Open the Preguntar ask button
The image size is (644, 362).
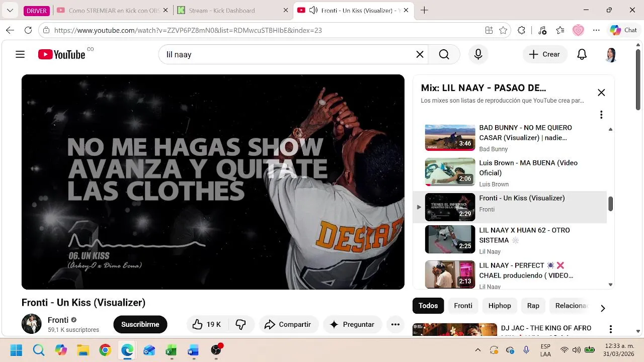[x=352, y=324]
